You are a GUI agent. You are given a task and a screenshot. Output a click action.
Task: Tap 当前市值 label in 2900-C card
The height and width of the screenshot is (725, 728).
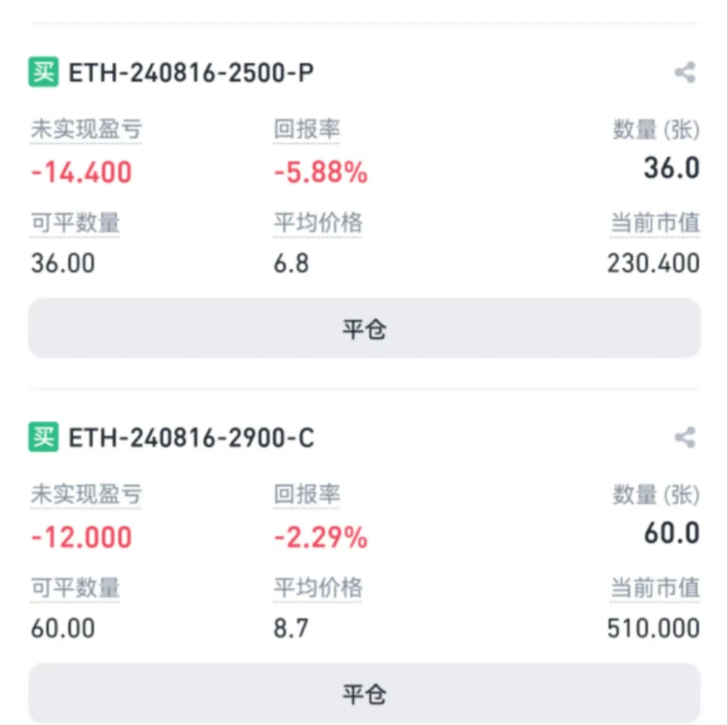655,588
